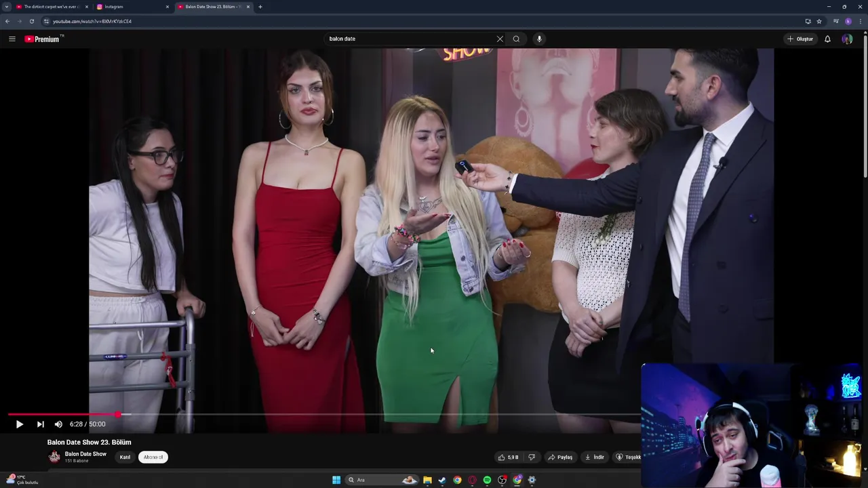Open File Explorer from taskbar

tap(427, 480)
